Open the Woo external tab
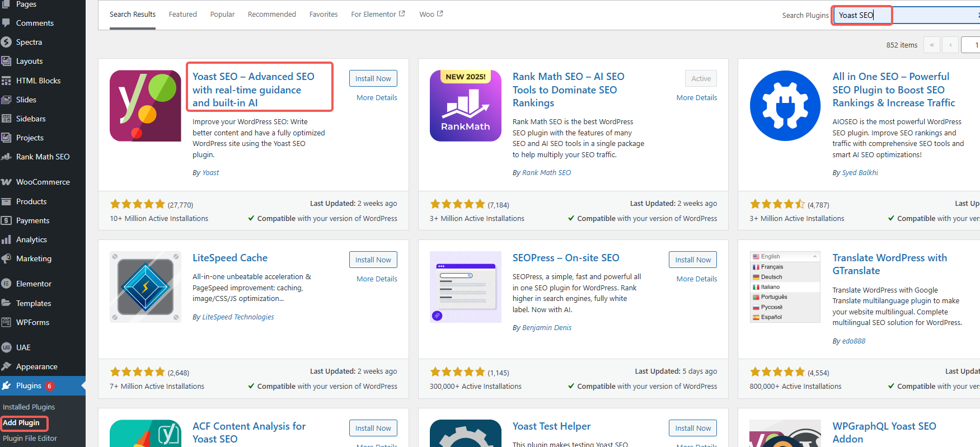 click(431, 14)
